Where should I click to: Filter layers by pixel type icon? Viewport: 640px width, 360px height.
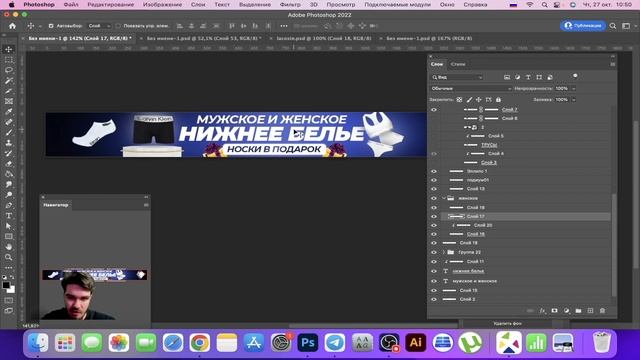(x=507, y=77)
